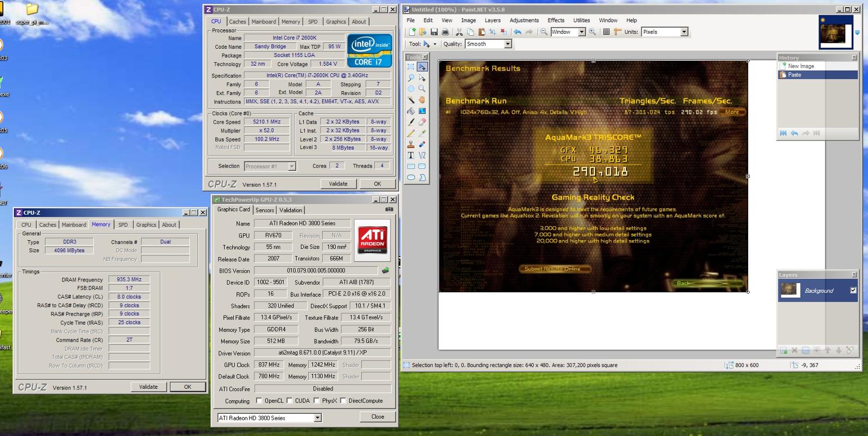
Task: Select the Gradient tool
Action: [422, 111]
